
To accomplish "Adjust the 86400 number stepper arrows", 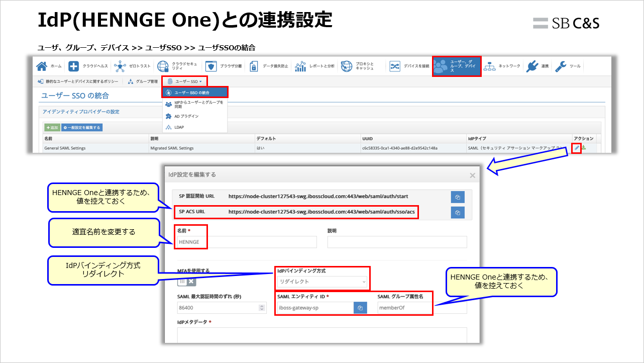I will [x=261, y=308].
